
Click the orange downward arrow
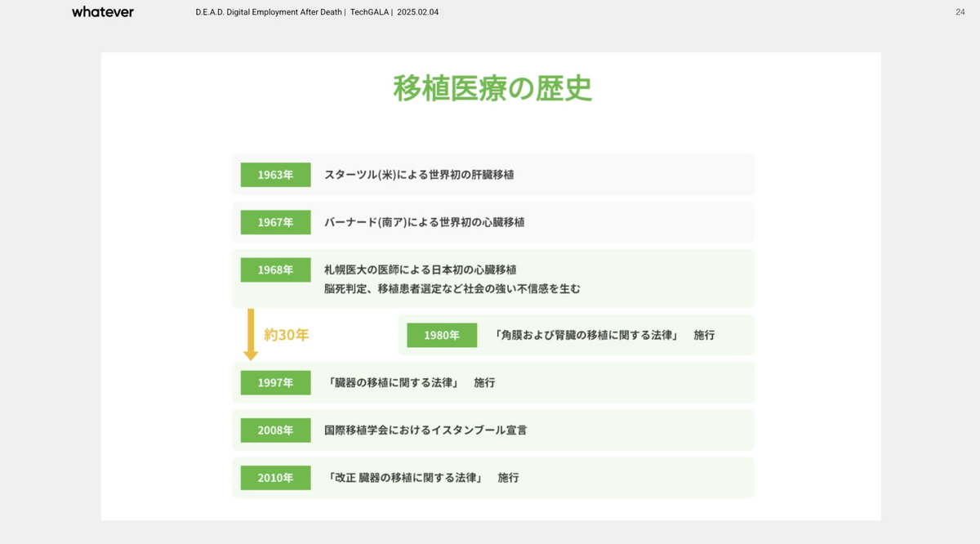[251, 334]
